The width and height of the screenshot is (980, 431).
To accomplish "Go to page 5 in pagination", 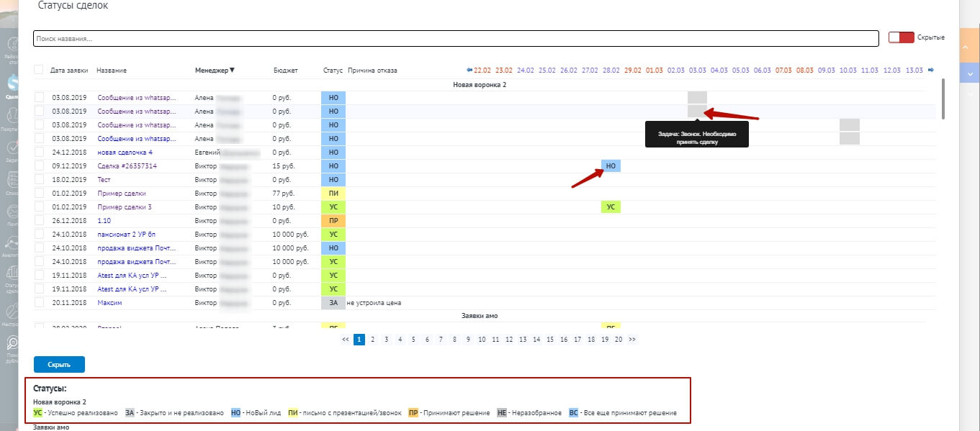I will [x=413, y=340].
